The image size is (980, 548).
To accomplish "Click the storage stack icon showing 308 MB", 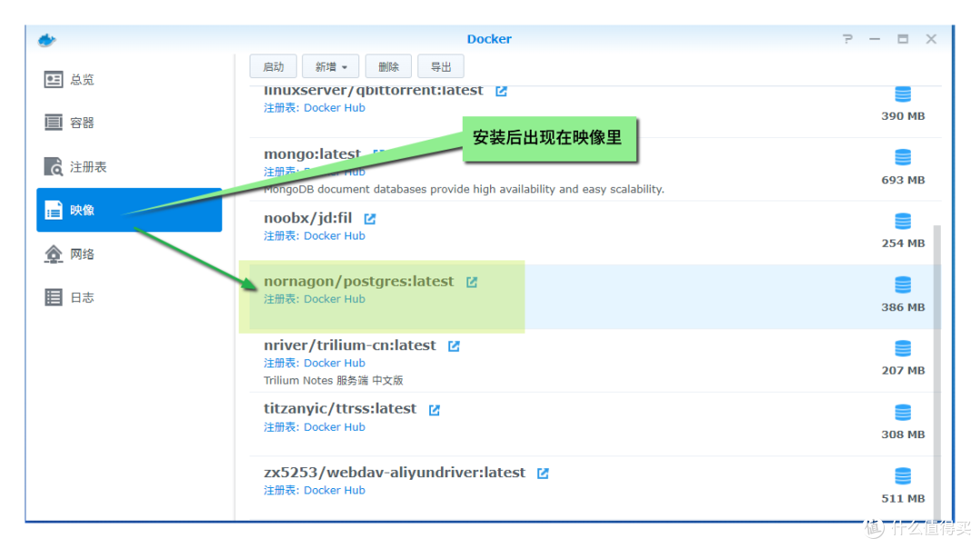I will pos(902,411).
